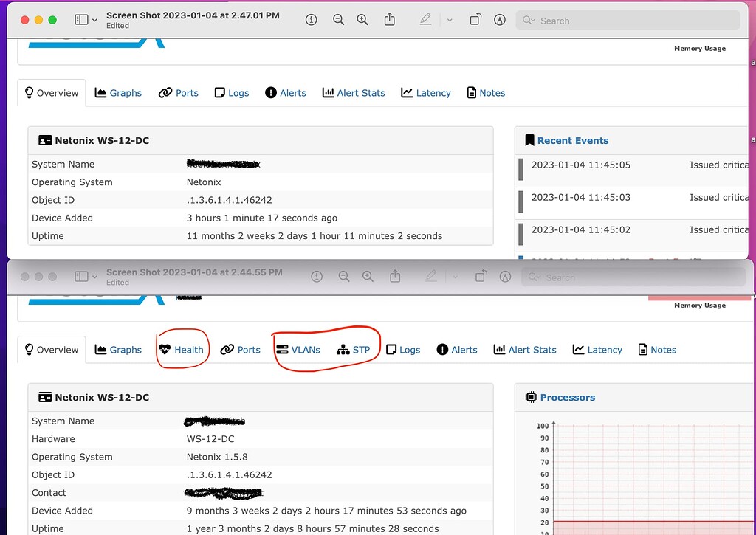Open the circled STP tab
The width and height of the screenshot is (756, 535).
pyautogui.click(x=355, y=349)
